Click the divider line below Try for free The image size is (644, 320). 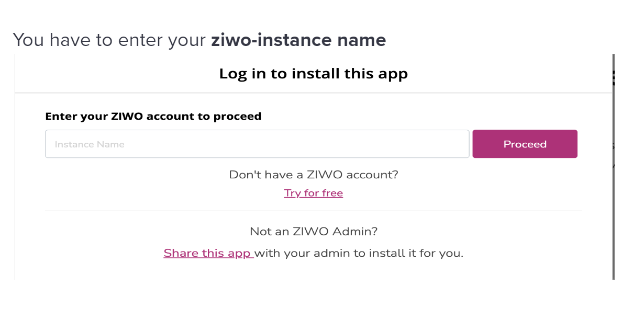pyautogui.click(x=313, y=211)
